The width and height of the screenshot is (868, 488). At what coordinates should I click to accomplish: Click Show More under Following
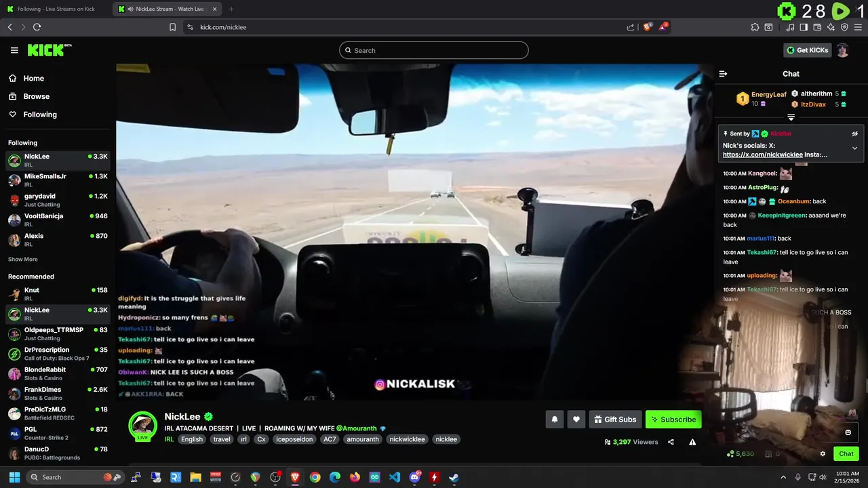22,260
